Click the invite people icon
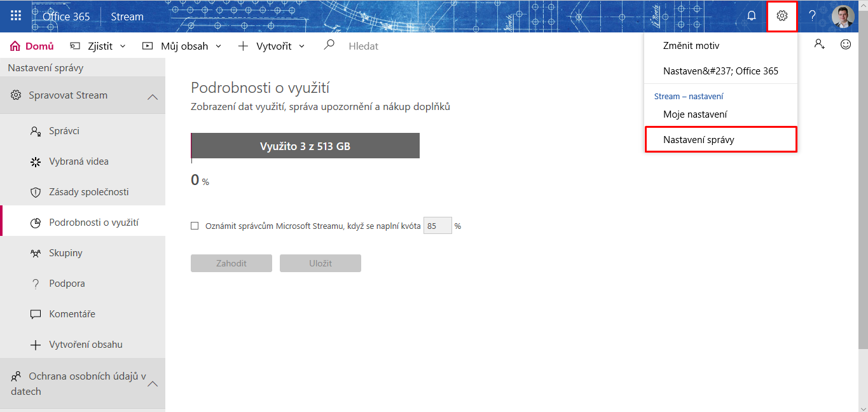868x412 pixels. (819, 45)
